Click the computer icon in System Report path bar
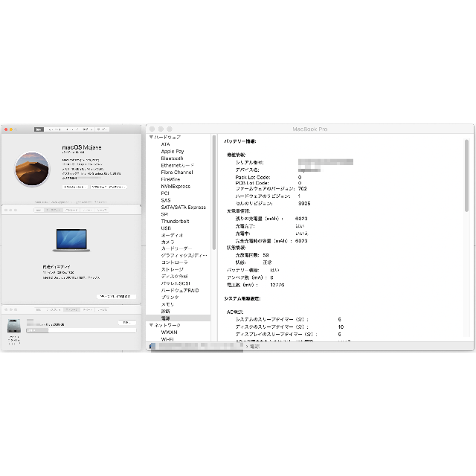The width and height of the screenshot is (476, 476). point(152,346)
